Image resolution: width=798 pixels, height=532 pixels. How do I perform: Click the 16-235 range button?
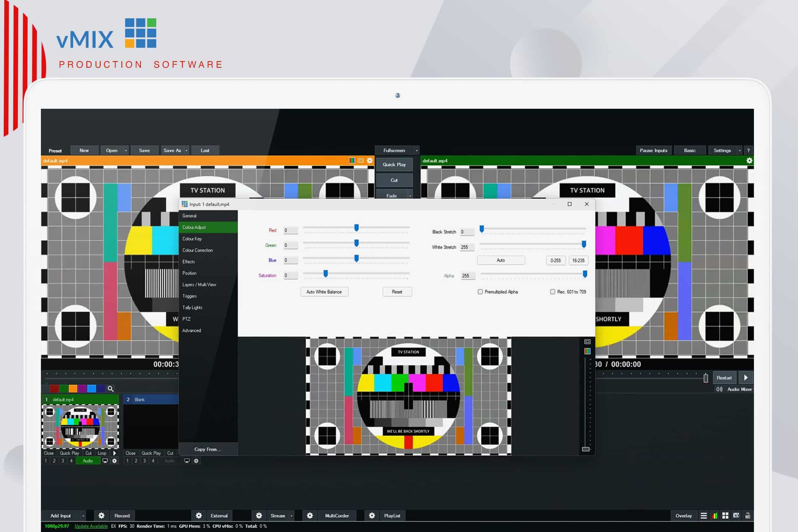(x=578, y=261)
